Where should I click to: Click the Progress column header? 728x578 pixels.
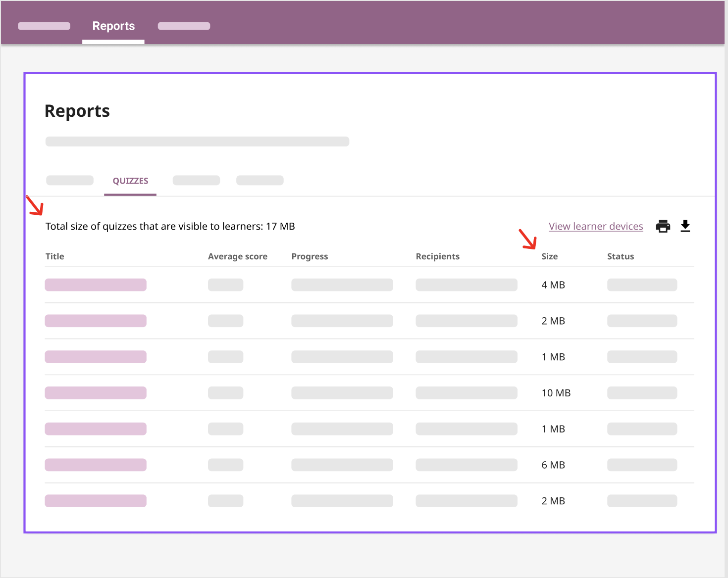(310, 256)
